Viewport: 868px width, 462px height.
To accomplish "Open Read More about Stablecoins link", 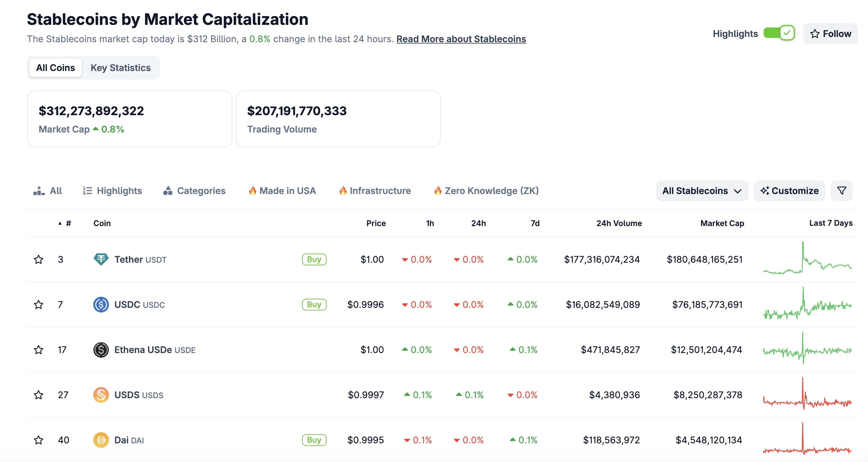I will (x=461, y=39).
